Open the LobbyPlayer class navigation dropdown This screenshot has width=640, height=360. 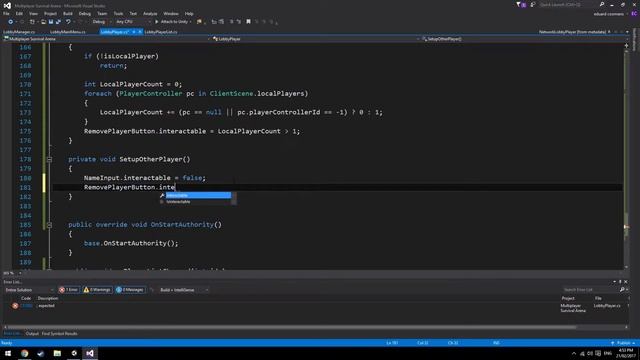(x=316, y=39)
